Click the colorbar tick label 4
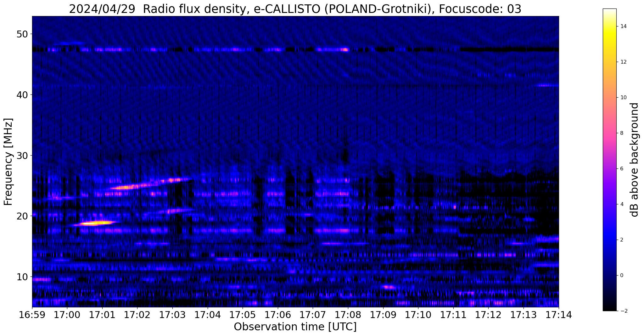The height and width of the screenshot is (336, 644). coord(621,204)
